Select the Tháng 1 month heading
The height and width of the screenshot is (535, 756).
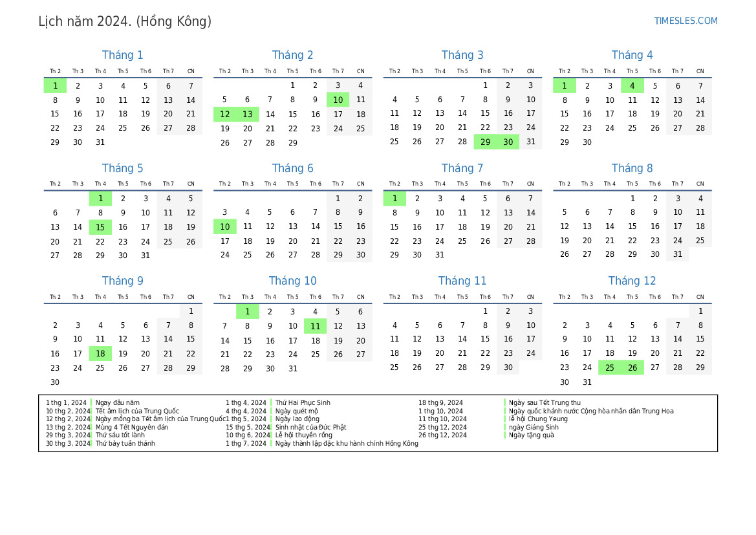[122, 55]
